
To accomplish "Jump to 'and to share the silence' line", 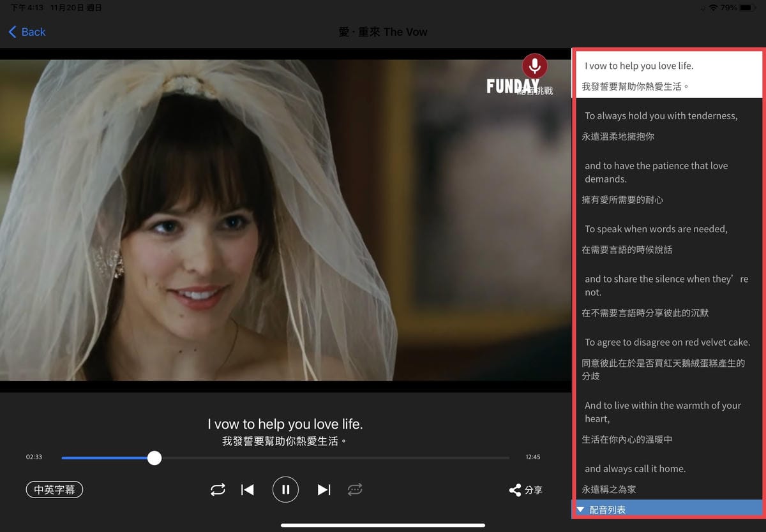I will [x=666, y=286].
